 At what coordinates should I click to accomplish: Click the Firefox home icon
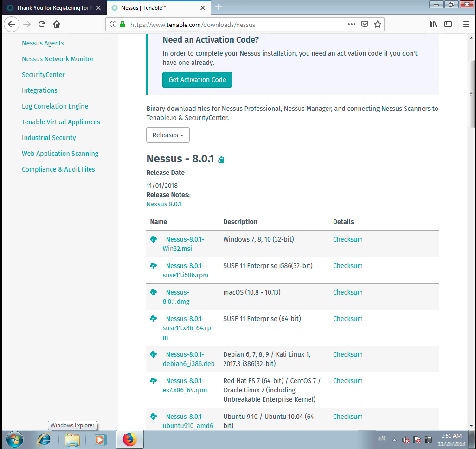tap(57, 24)
